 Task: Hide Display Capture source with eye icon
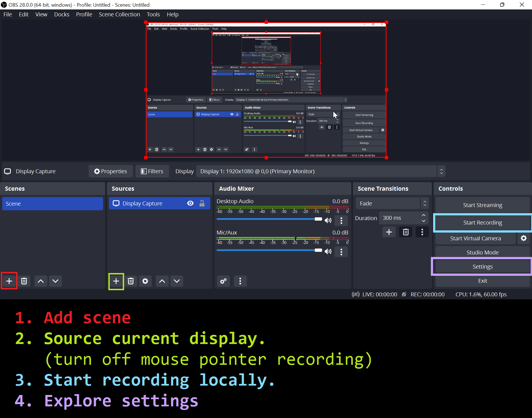(190, 203)
